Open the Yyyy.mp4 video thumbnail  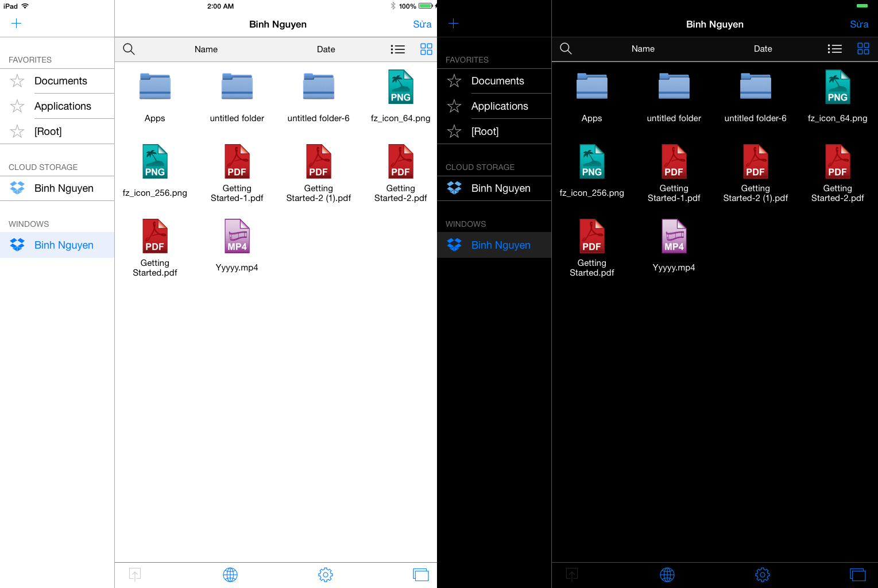click(x=237, y=235)
